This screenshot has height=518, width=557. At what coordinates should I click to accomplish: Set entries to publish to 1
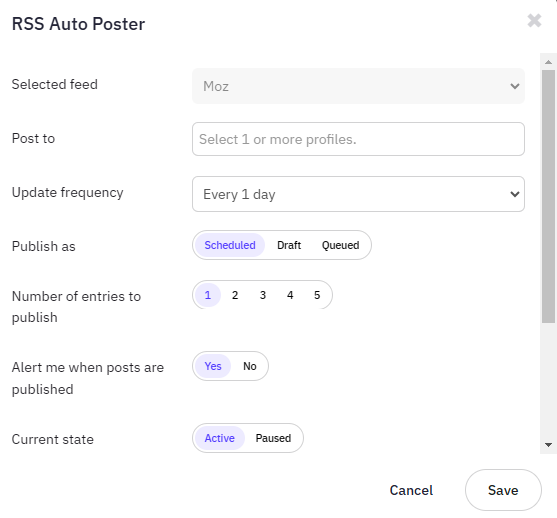(x=208, y=295)
